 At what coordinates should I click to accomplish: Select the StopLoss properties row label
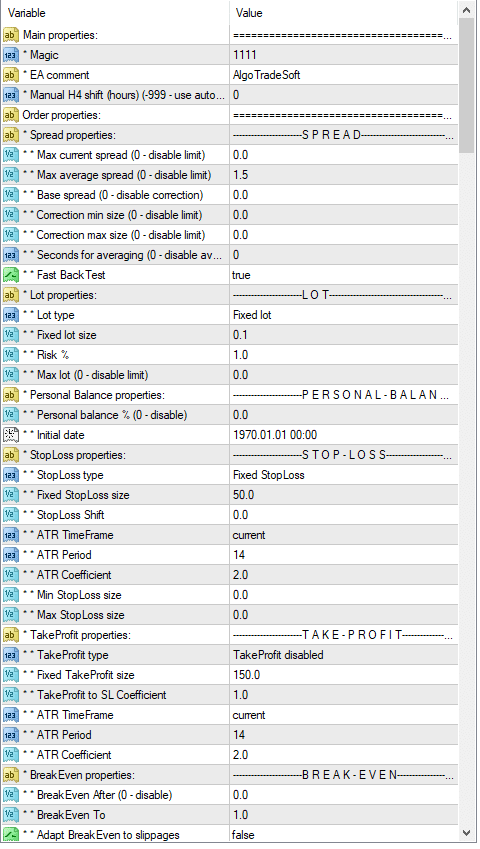click(x=74, y=455)
